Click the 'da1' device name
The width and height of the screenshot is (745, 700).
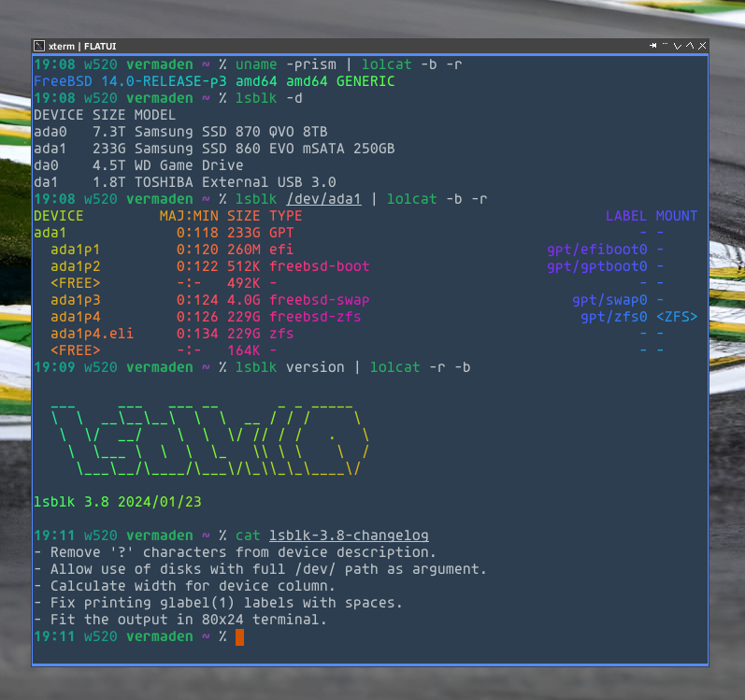pos(46,182)
